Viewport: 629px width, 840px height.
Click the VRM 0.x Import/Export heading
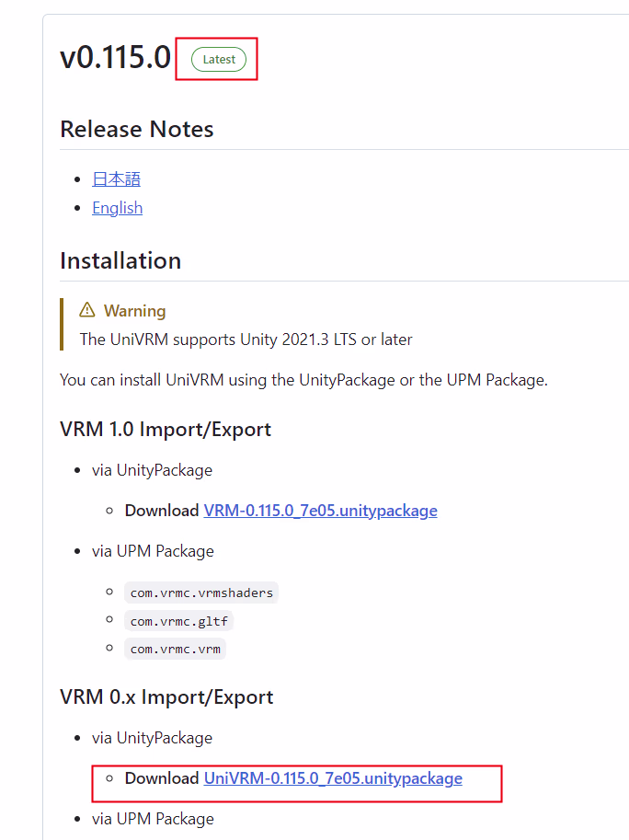pos(166,697)
